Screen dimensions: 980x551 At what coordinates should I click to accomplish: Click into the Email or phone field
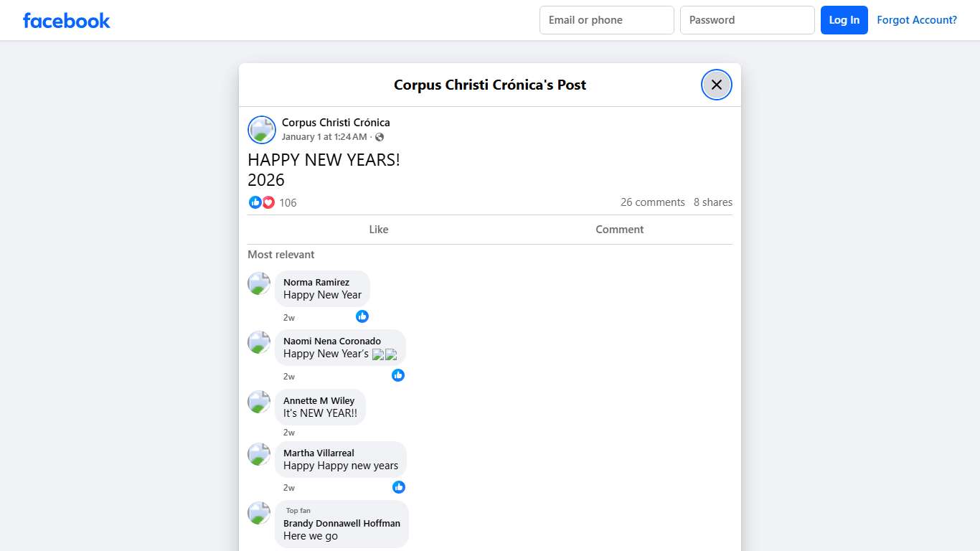[606, 20]
